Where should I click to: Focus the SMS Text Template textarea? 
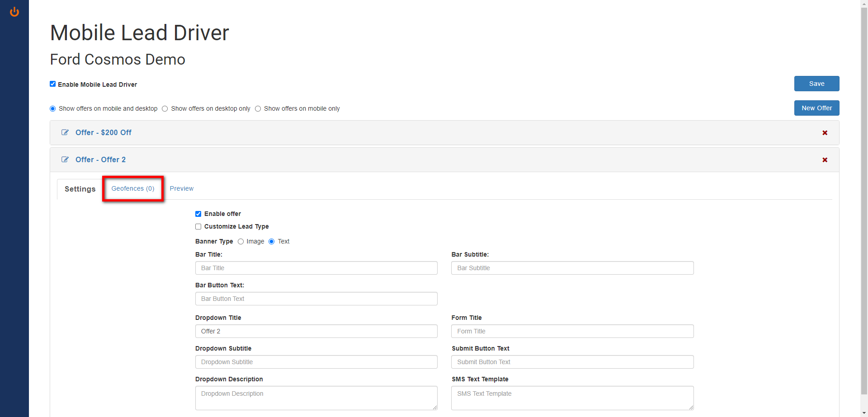pyautogui.click(x=572, y=398)
